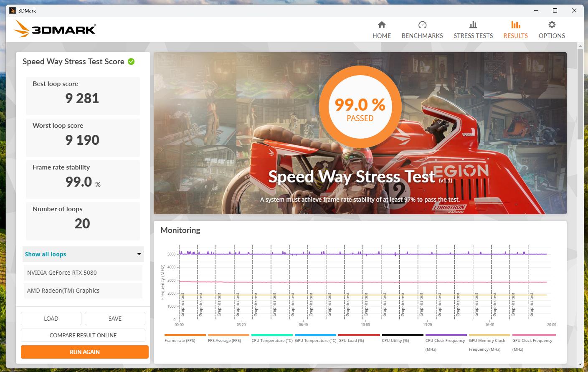Image resolution: width=588 pixels, height=372 pixels.
Task: Toggle GPU Temperature legend swatch
Action: click(315, 335)
